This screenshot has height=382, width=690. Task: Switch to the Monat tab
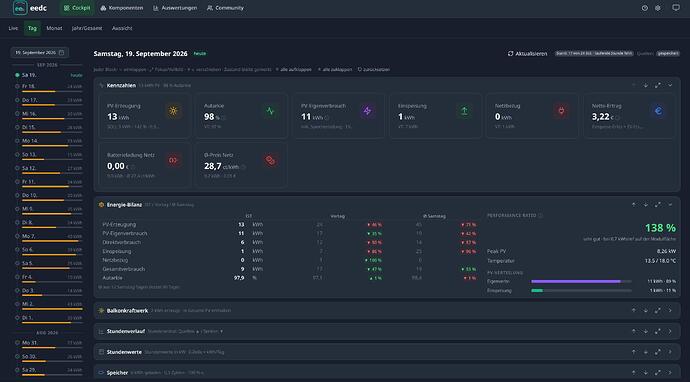point(54,28)
